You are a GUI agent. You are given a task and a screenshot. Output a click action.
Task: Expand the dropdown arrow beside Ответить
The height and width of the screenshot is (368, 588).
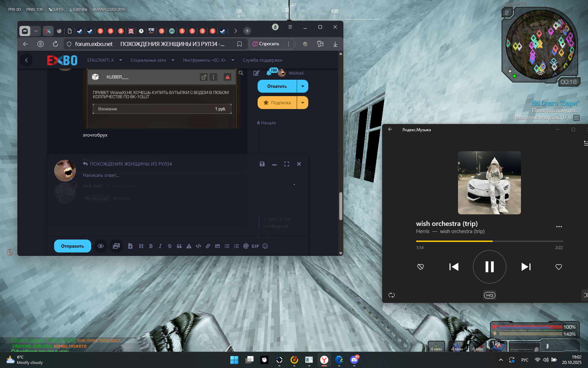click(x=303, y=86)
